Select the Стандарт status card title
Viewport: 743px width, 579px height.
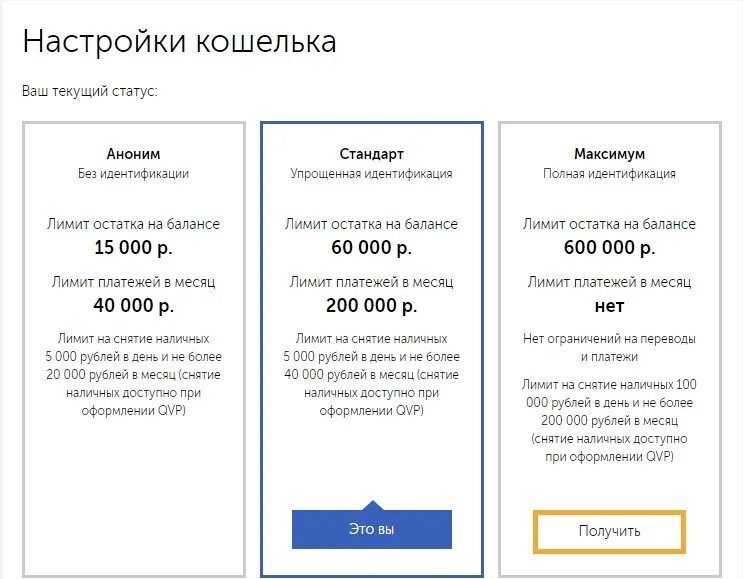[x=372, y=154]
